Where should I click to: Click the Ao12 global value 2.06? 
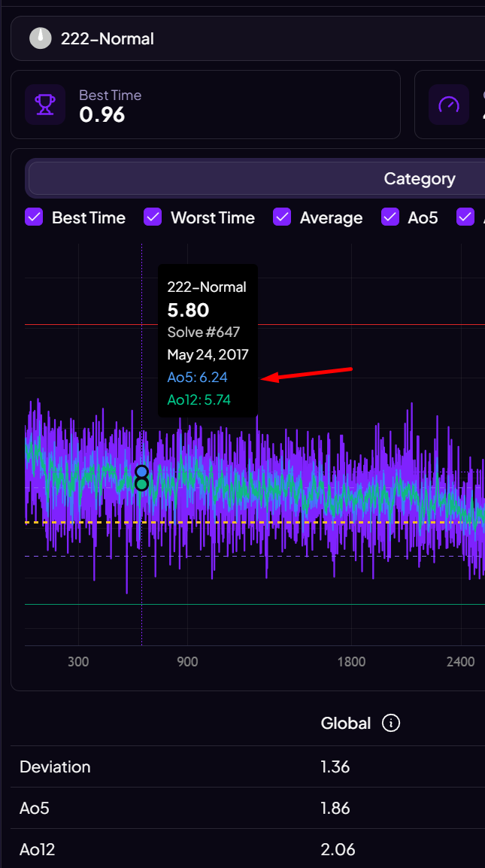click(x=338, y=850)
